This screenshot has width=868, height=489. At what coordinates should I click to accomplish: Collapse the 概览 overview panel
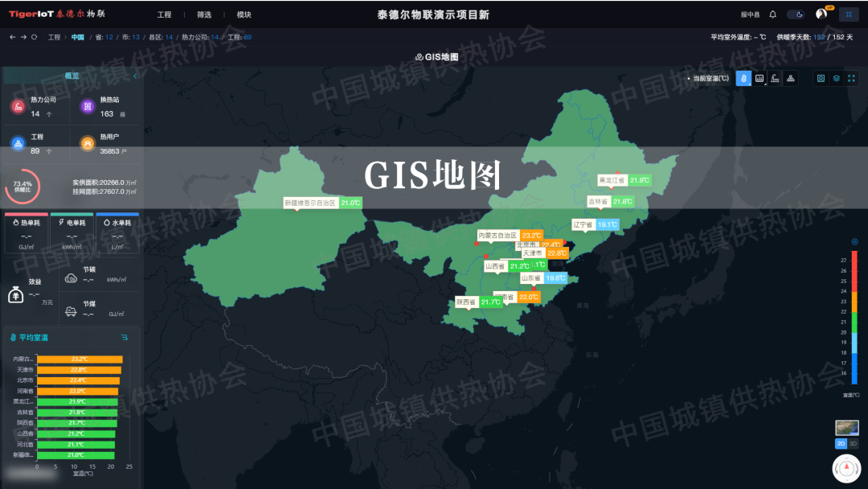tap(135, 76)
